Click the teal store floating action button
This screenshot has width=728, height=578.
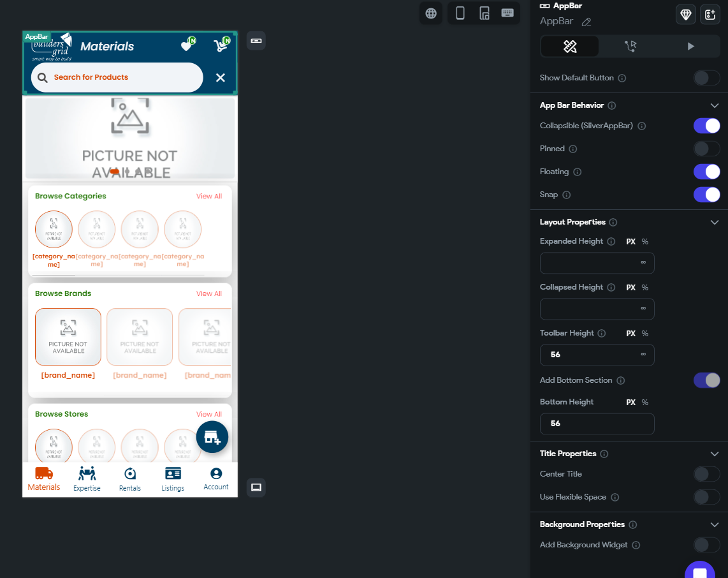pyautogui.click(x=212, y=438)
